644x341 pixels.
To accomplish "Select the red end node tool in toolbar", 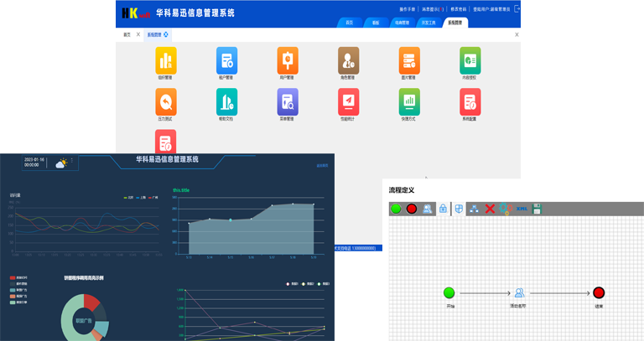I will 412,209.
